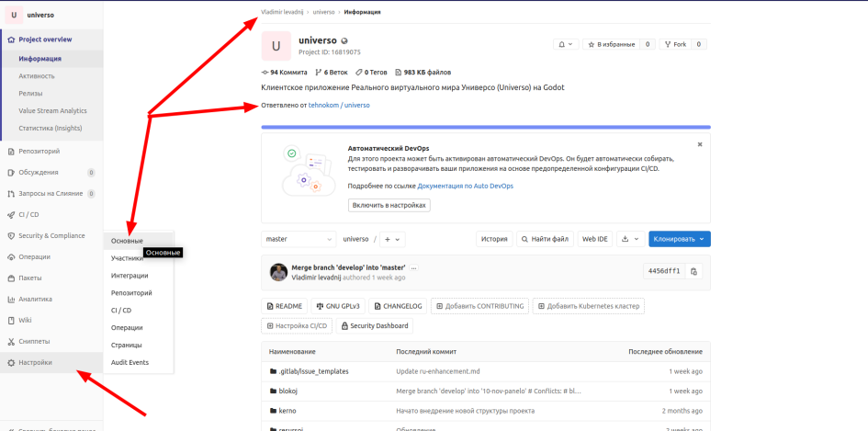Image resolution: width=868 pixels, height=431 pixels.
Task: Click Vladimir Ievadnij's commit avatar
Action: click(x=278, y=272)
